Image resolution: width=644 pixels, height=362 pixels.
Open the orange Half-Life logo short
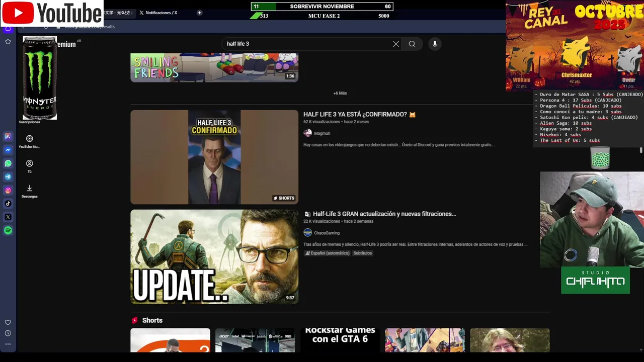(170, 340)
